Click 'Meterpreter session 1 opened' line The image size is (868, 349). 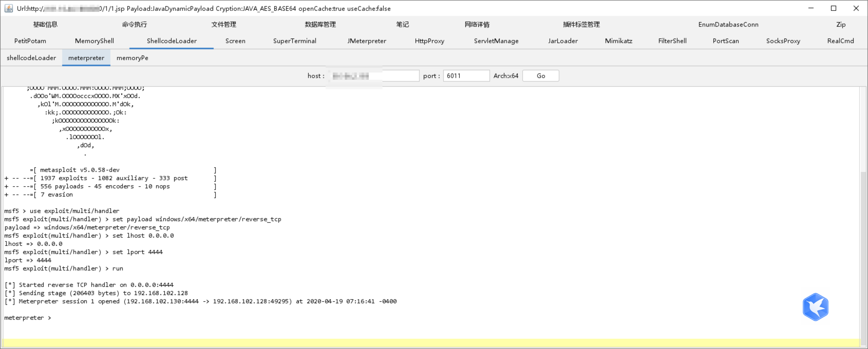tap(200, 301)
